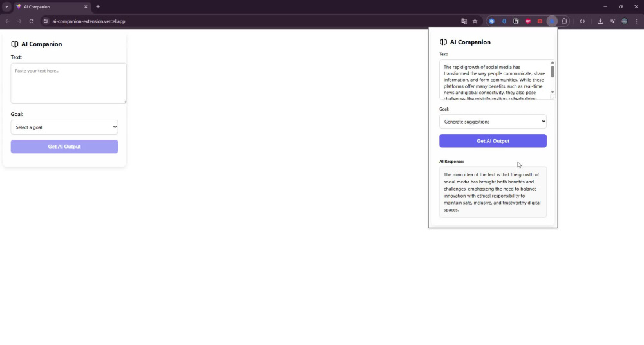Click the faded Get AI Output button on page

[64, 147]
